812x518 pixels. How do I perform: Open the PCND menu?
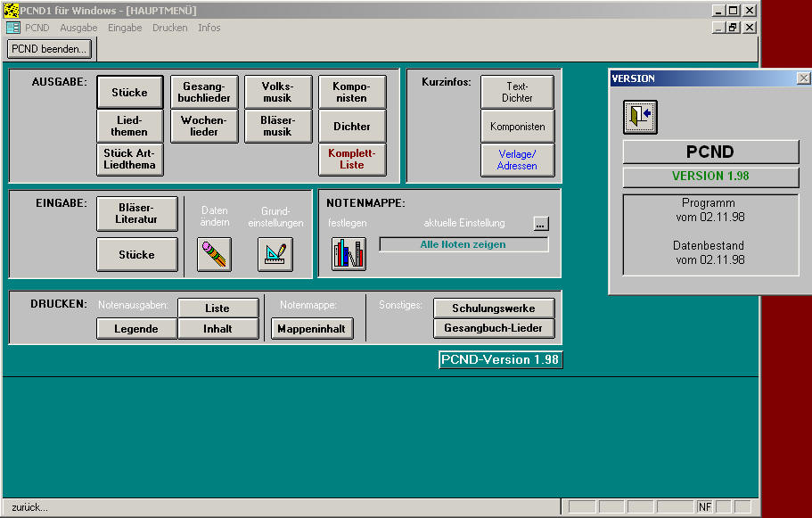click(37, 28)
